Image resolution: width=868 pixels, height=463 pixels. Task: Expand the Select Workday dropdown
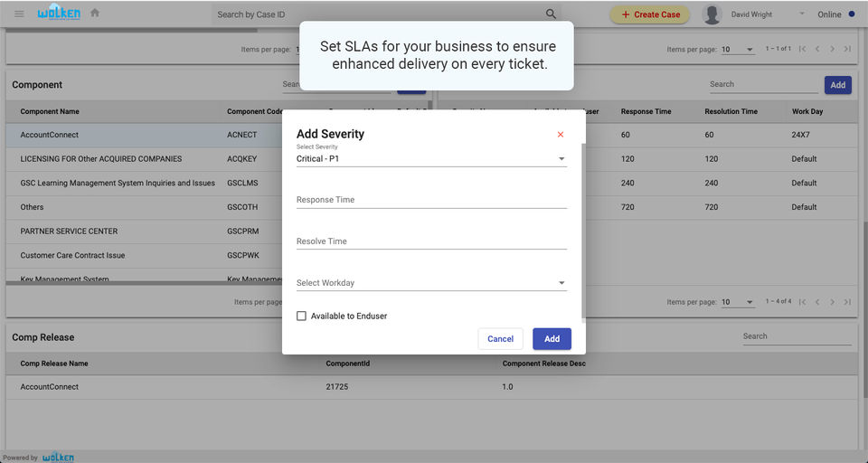431,283
